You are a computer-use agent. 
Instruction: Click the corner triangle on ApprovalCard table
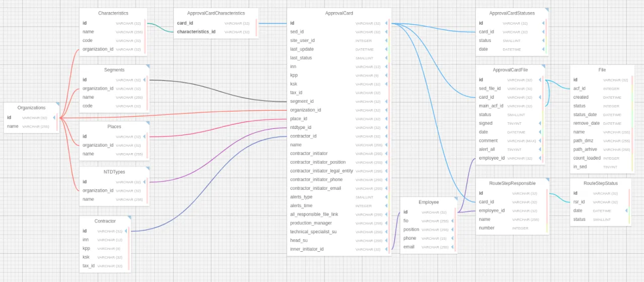(x=389, y=10)
